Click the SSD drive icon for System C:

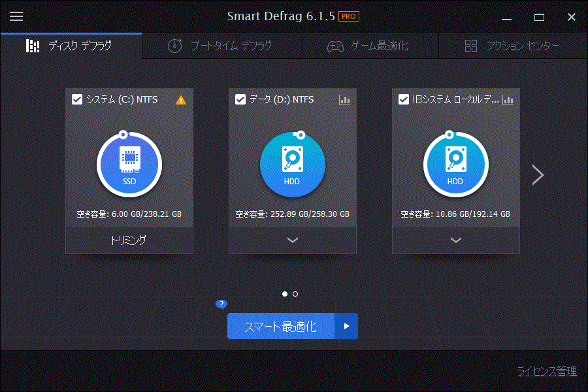tap(129, 164)
